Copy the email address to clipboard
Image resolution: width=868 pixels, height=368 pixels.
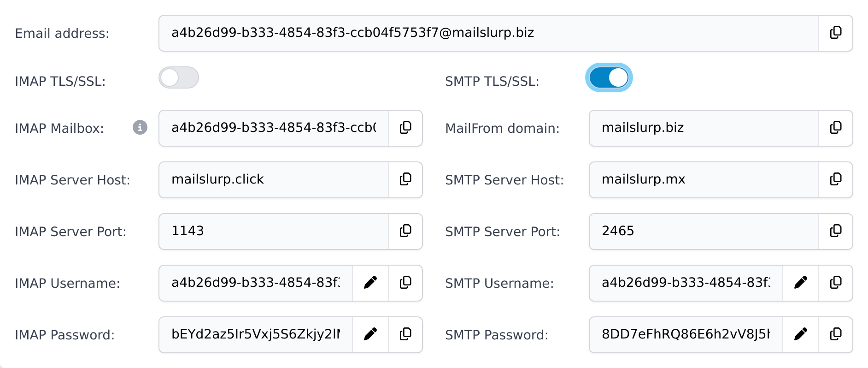coord(836,33)
